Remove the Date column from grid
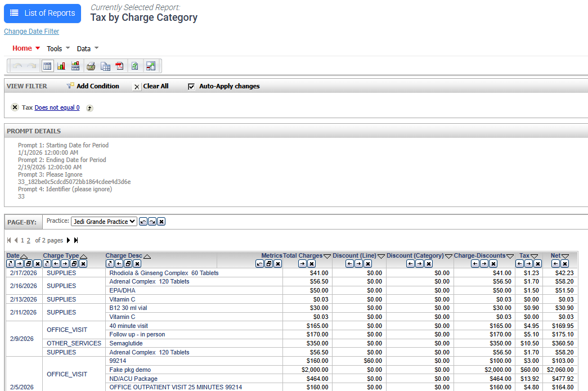The width and height of the screenshot is (588, 391). coord(37,263)
